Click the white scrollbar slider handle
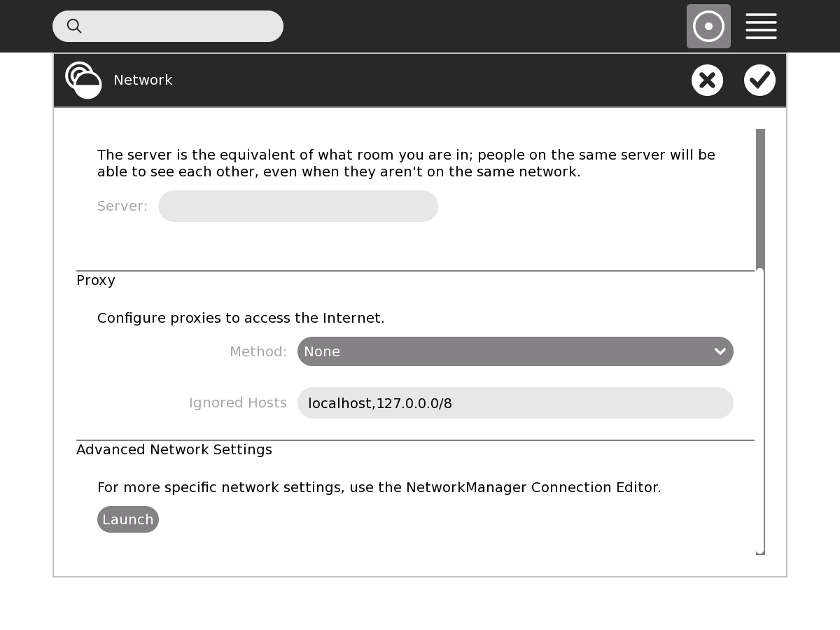Screen dimensions: 840x630 click(760, 411)
